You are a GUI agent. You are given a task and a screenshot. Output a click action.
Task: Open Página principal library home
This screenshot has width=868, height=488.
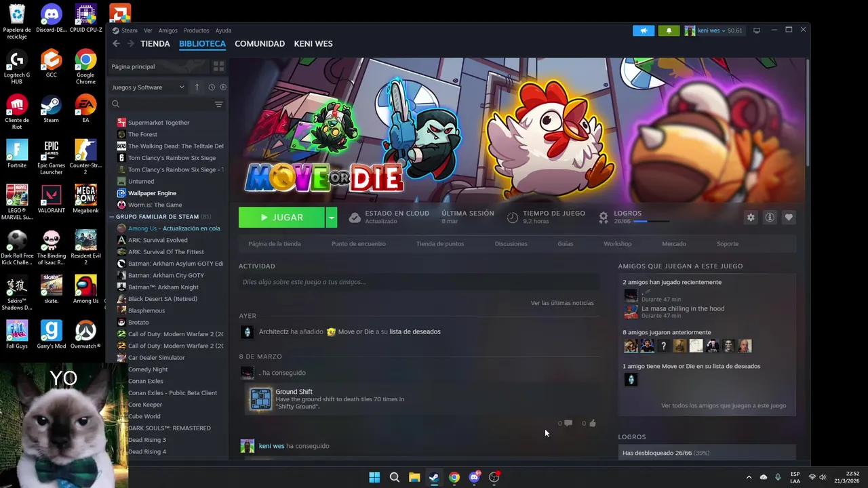coord(157,66)
